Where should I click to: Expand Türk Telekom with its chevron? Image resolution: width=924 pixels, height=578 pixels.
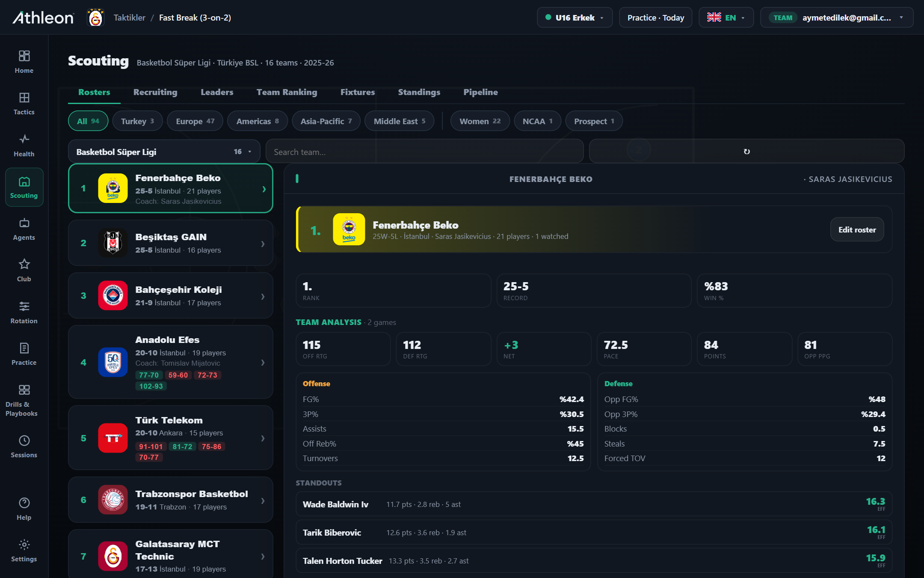(263, 438)
